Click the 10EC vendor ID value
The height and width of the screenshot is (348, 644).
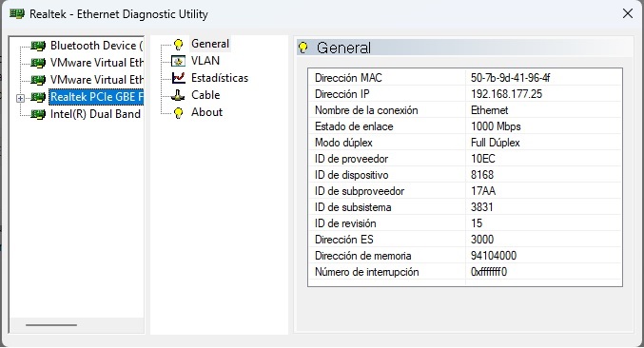483,159
